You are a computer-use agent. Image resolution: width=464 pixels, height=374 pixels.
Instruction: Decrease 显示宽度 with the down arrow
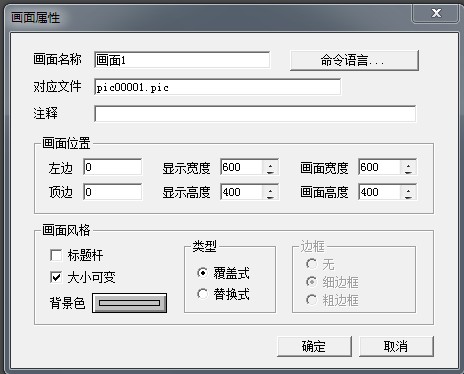[x=270, y=171]
